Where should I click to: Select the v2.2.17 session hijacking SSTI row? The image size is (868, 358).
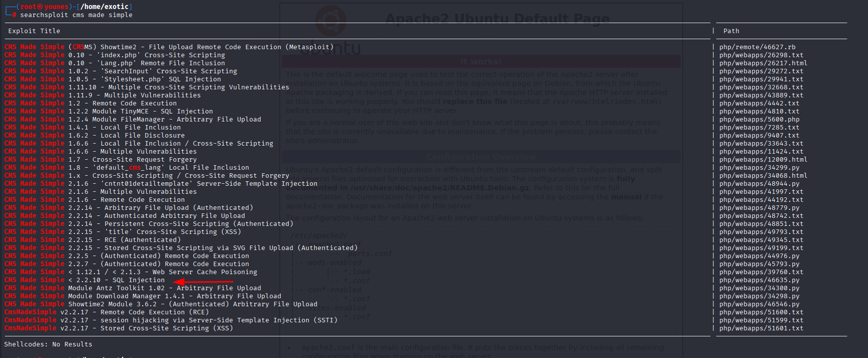(171, 320)
